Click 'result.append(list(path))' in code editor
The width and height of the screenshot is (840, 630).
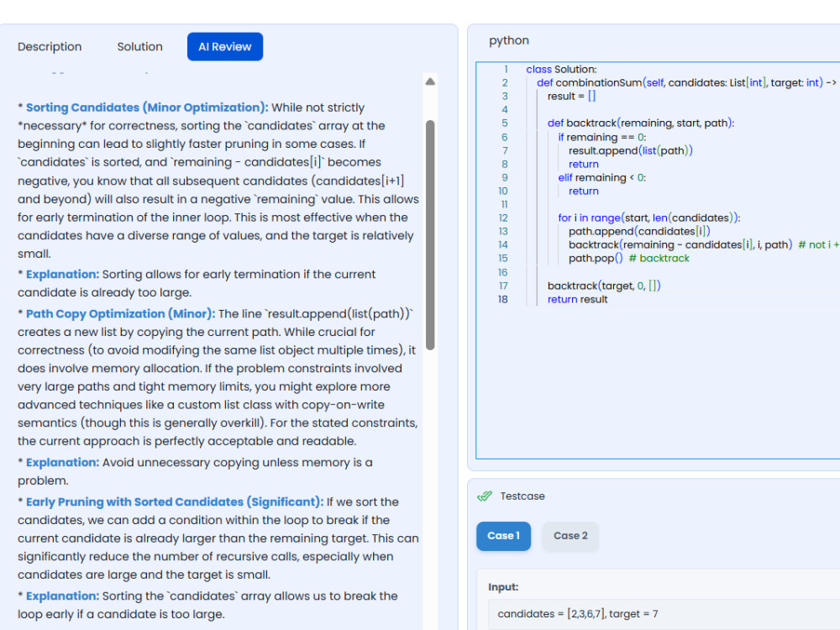(x=631, y=150)
